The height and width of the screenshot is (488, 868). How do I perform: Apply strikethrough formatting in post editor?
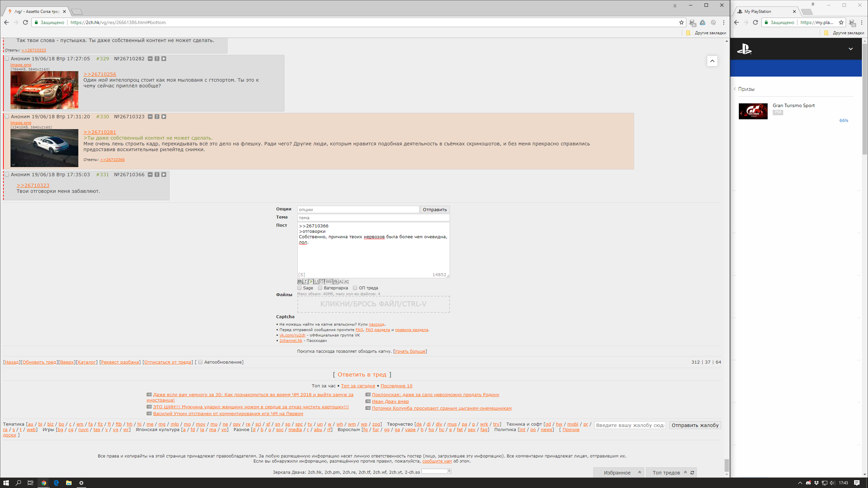pyautogui.click(x=336, y=282)
